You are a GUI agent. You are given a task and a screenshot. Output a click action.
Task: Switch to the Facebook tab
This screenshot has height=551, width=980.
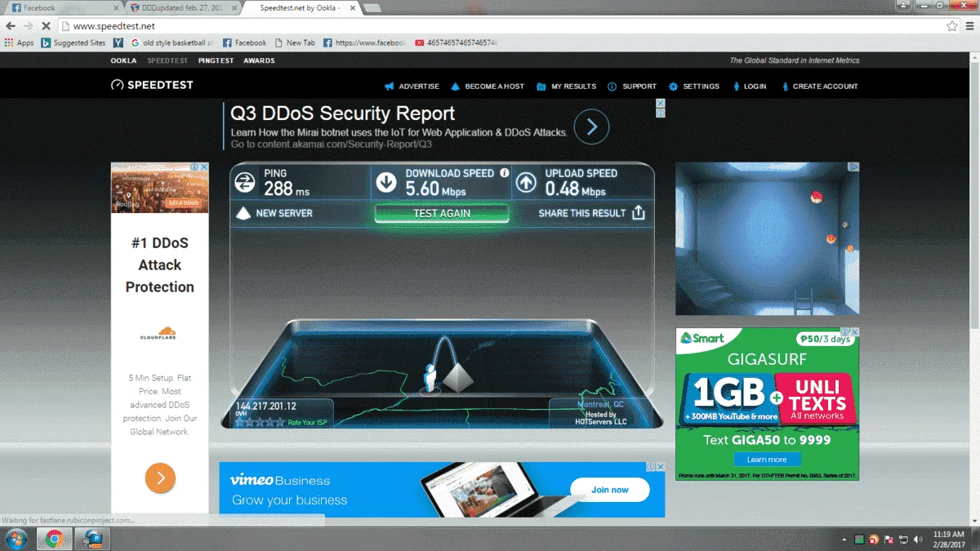[62, 8]
